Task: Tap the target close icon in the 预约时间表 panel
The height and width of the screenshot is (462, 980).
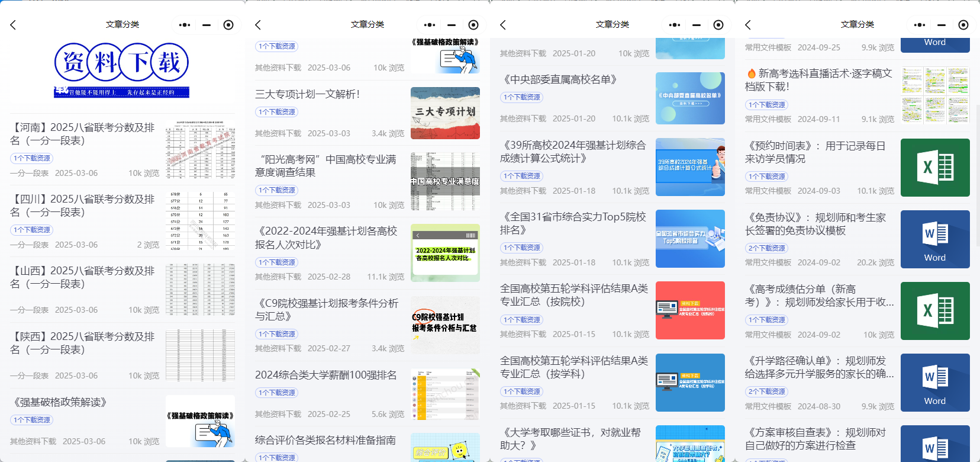Action: (x=963, y=25)
